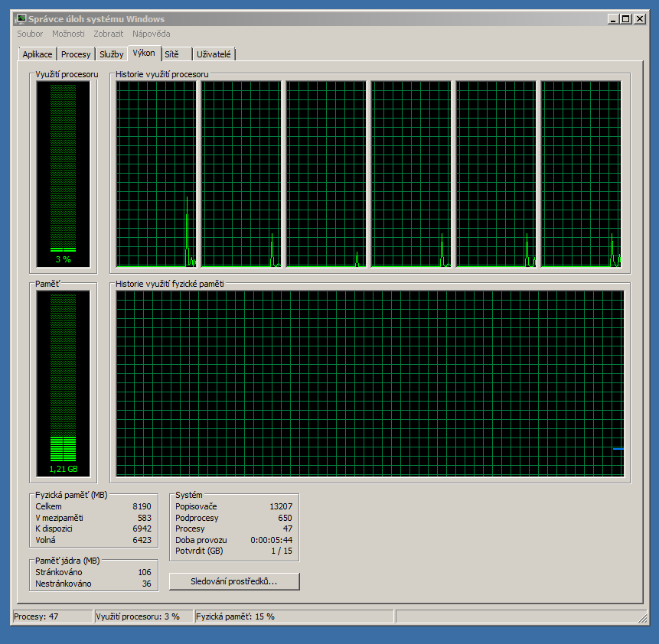Open the Nápověda menu
This screenshot has height=644, width=659.
[x=152, y=34]
